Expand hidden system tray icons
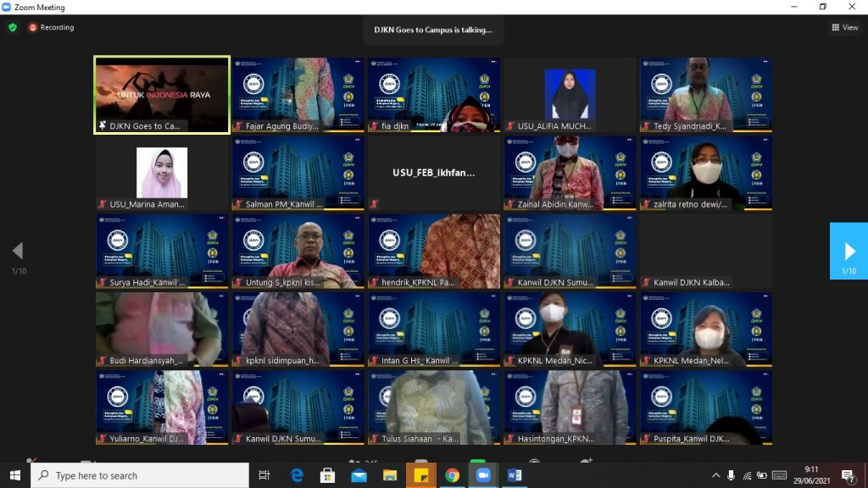Screen dimensions: 868x488 pos(715,475)
